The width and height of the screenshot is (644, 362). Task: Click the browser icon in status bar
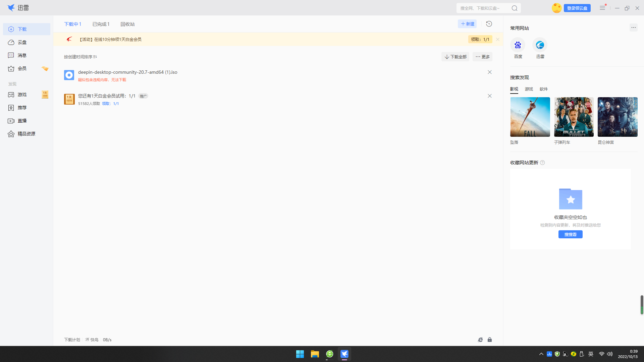point(480,340)
